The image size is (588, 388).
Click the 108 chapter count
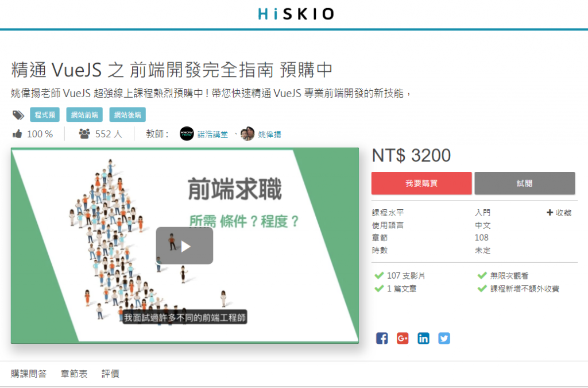point(482,237)
